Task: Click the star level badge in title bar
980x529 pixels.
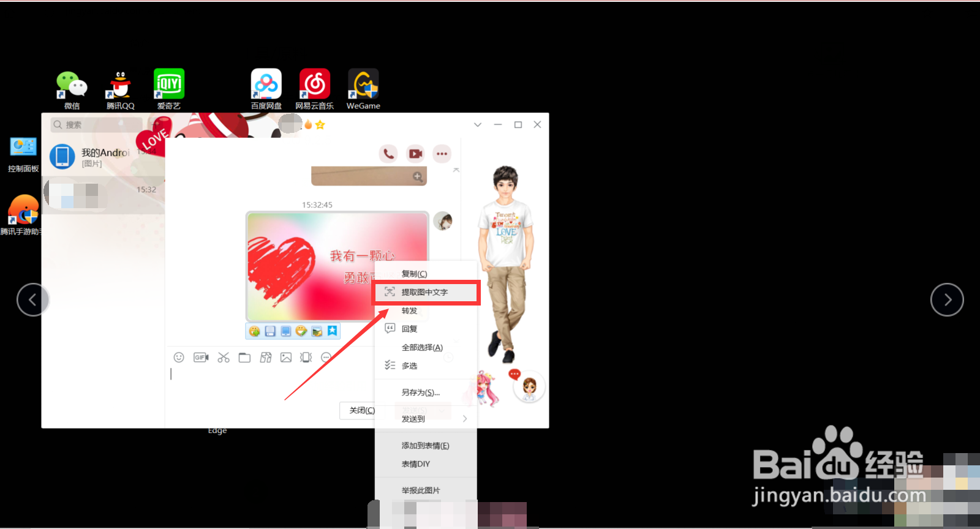Action: click(320, 124)
